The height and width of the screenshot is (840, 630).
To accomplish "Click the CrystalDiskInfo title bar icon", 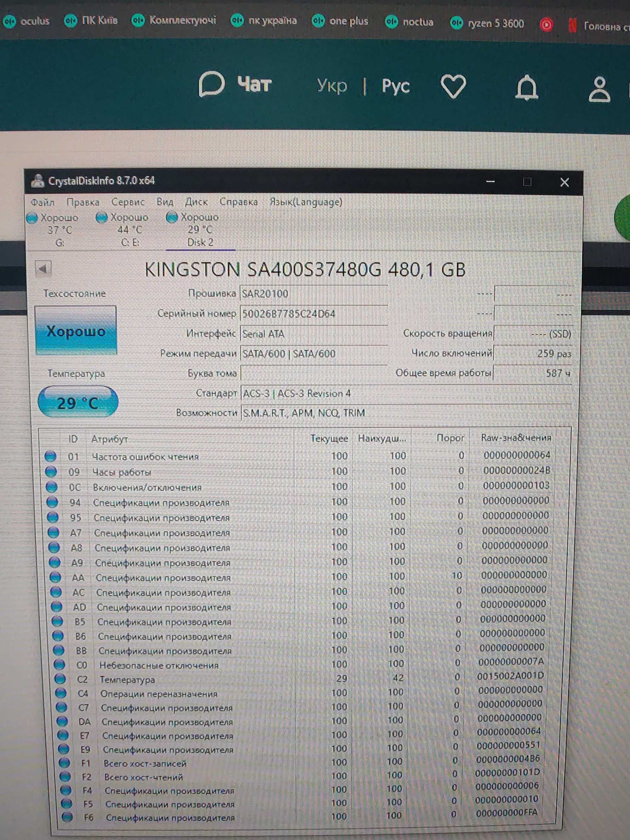I will pos(37,181).
